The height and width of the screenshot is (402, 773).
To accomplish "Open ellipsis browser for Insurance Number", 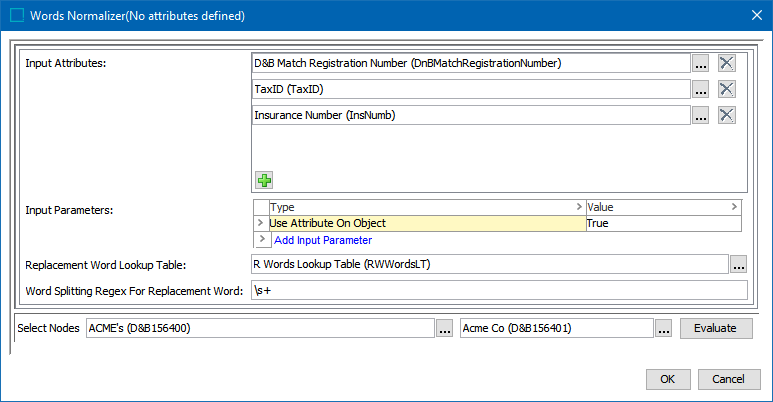I will tap(701, 115).
